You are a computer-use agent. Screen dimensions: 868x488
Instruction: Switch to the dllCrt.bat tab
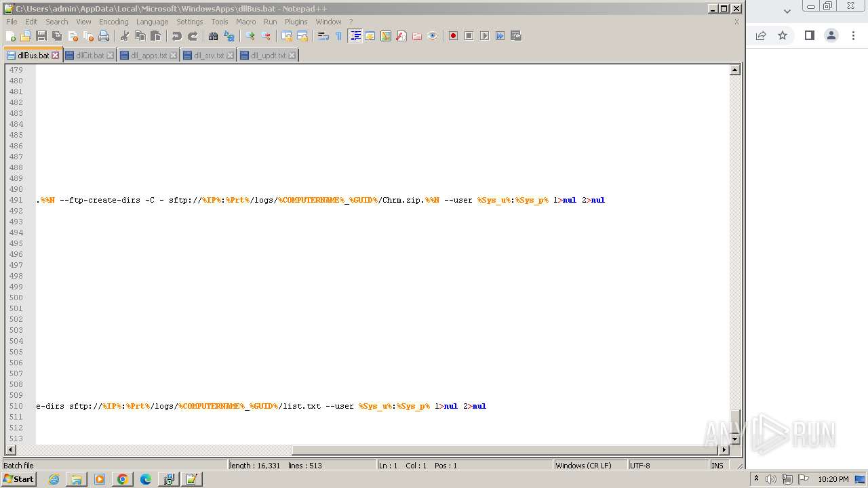coord(90,56)
